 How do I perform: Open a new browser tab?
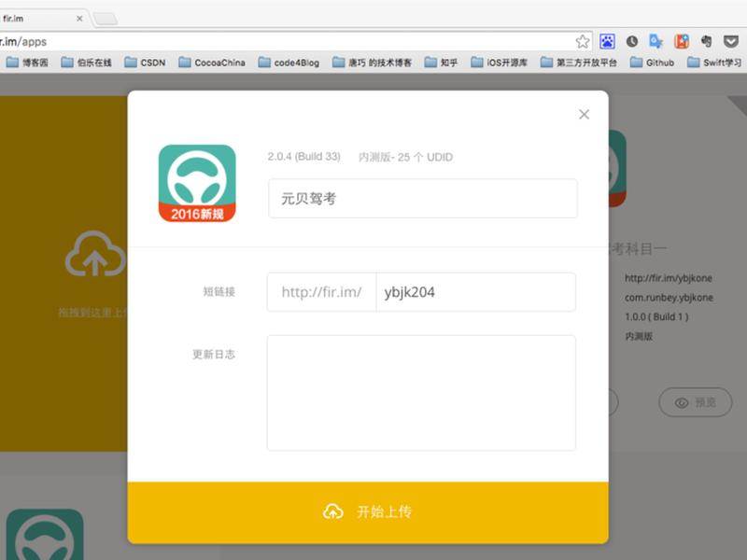106,19
